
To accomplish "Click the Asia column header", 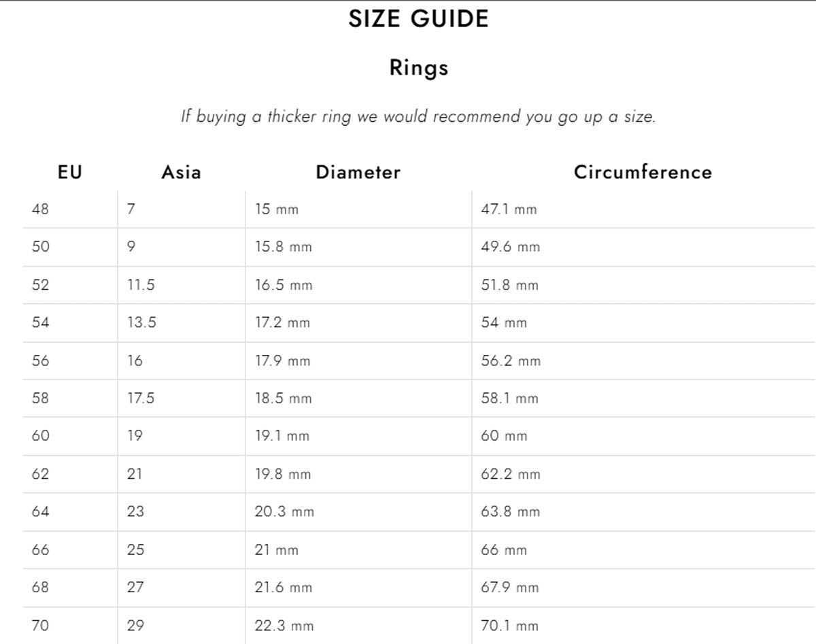I will 182,172.
